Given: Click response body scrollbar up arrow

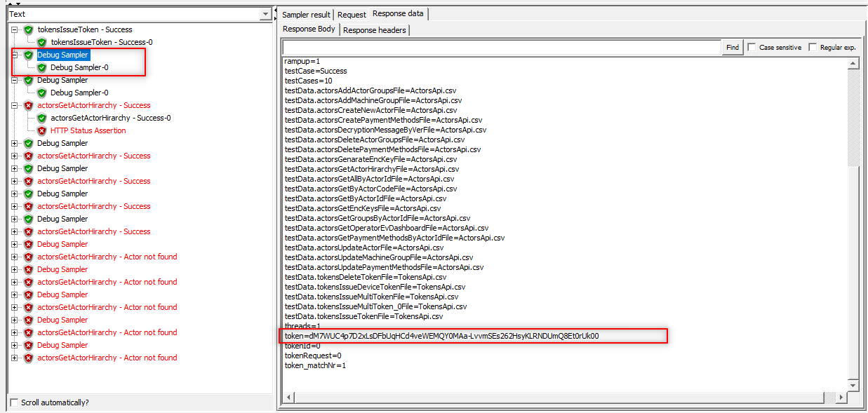Looking at the screenshot, I should pyautogui.click(x=853, y=64).
